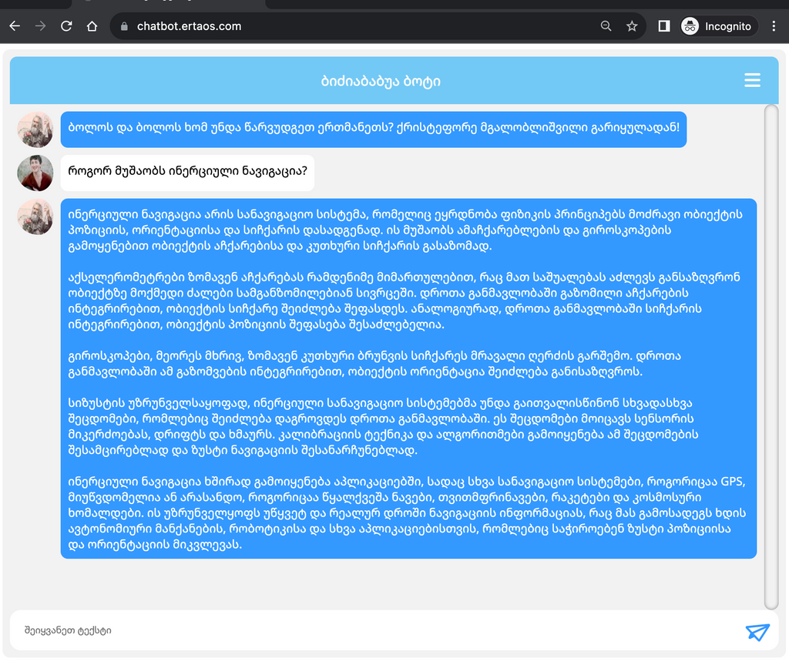
Task: Reload the chatbot page
Action: (x=66, y=25)
